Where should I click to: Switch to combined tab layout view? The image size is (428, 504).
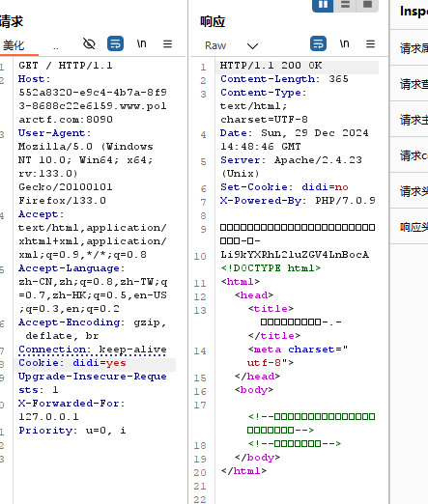[367, 5]
